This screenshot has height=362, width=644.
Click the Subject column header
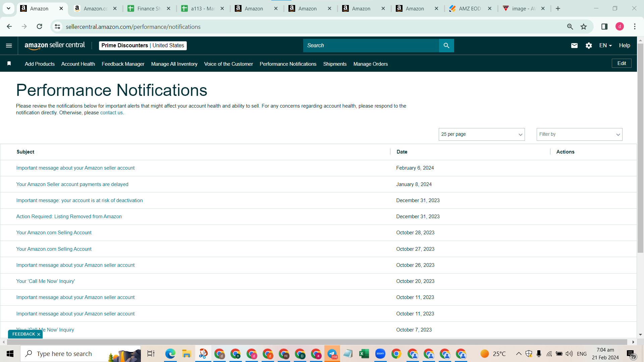tap(25, 152)
